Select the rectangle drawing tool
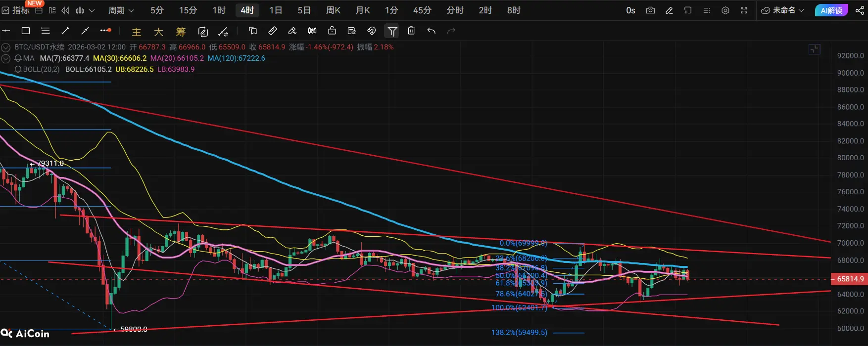Screen dimensions: 868x346 (x=26, y=31)
